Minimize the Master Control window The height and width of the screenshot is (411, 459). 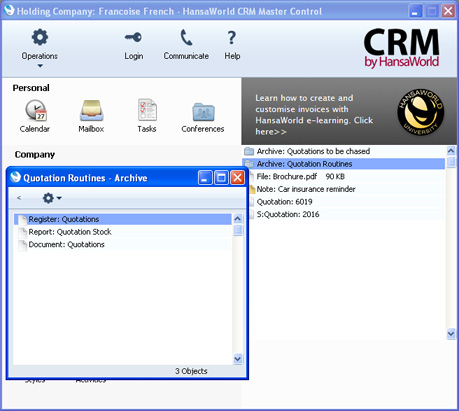coord(415,11)
